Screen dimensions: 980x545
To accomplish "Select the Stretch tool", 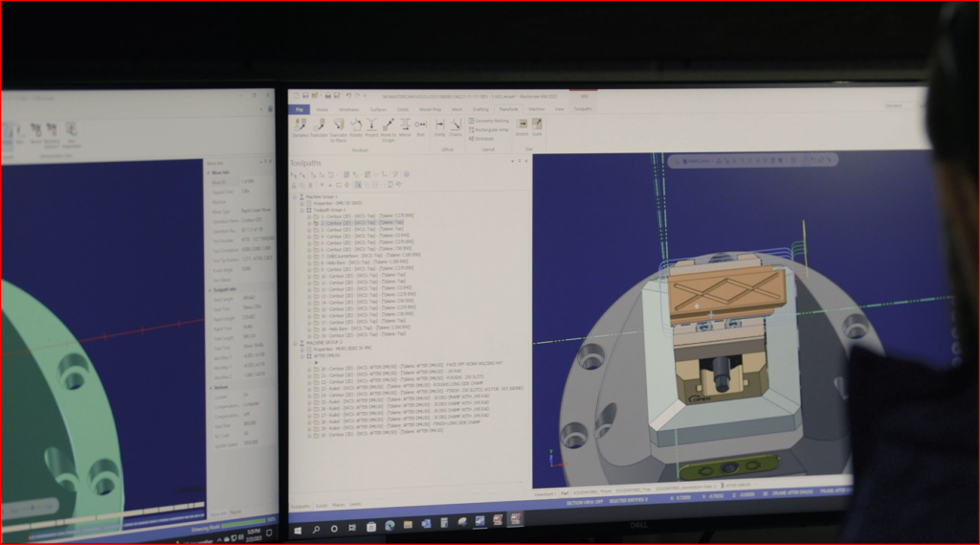I will point(522,127).
